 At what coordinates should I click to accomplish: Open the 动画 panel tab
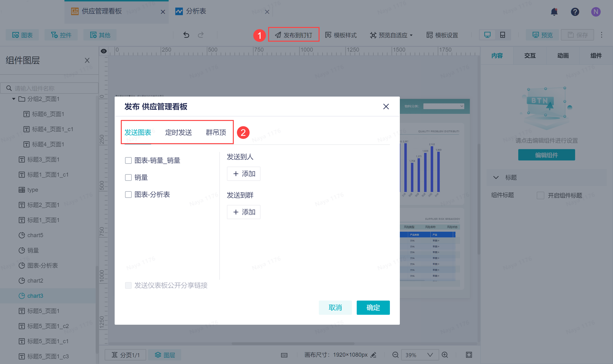[563, 56]
